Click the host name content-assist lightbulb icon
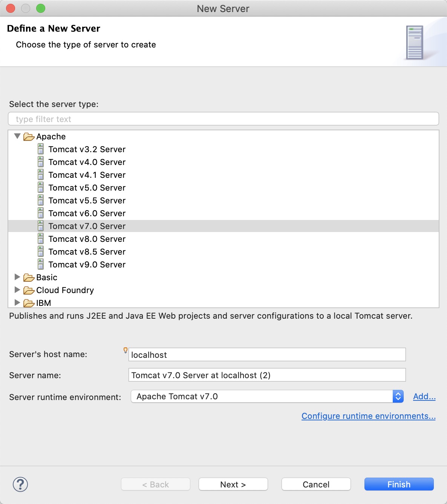 click(126, 350)
